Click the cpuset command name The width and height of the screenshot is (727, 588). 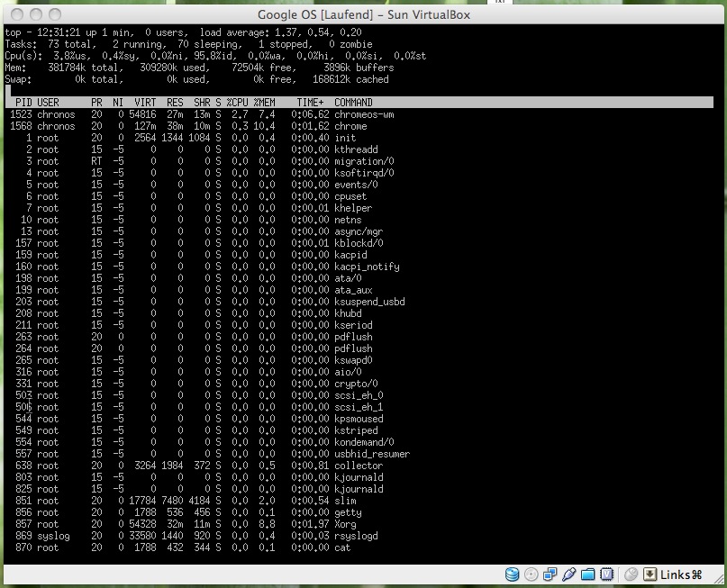[350, 196]
